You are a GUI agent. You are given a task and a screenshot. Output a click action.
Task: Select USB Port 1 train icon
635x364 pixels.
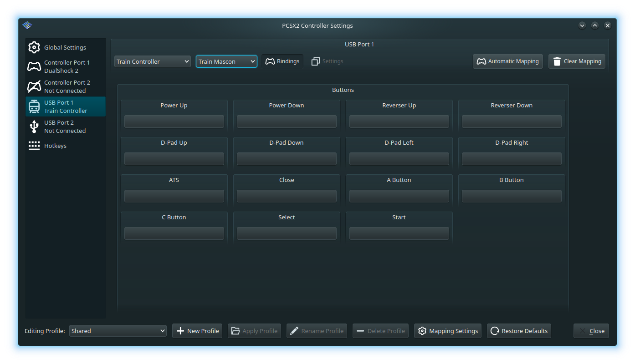click(34, 106)
